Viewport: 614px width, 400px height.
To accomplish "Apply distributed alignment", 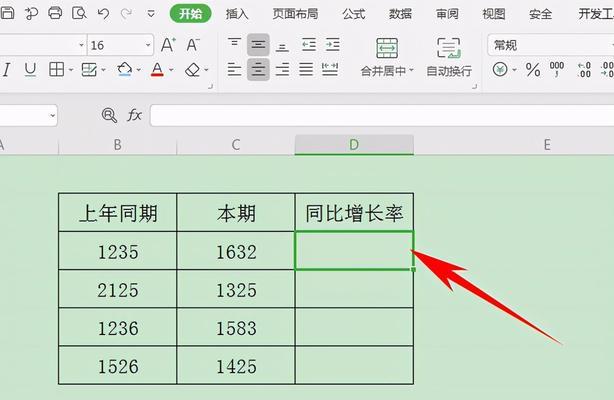I will pyautogui.click(x=330, y=69).
